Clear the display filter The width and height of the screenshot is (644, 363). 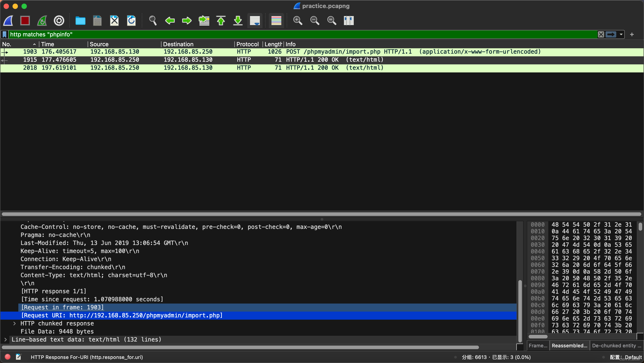pyautogui.click(x=601, y=34)
